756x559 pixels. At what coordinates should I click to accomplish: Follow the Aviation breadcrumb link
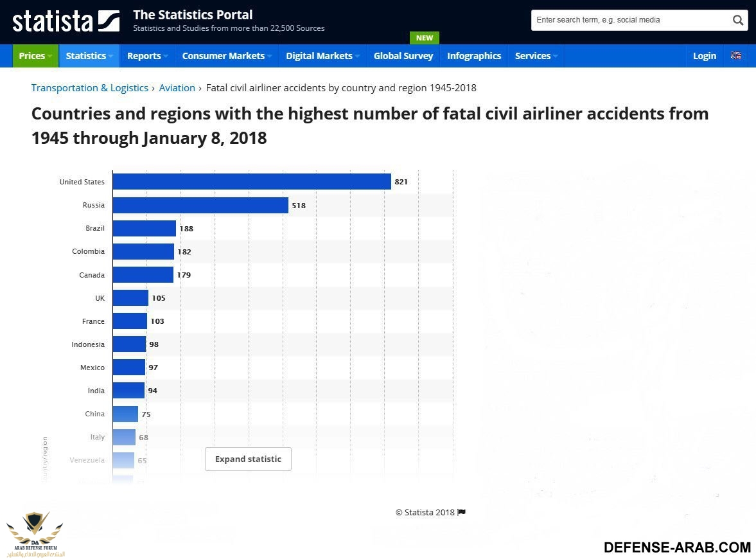[x=177, y=88]
